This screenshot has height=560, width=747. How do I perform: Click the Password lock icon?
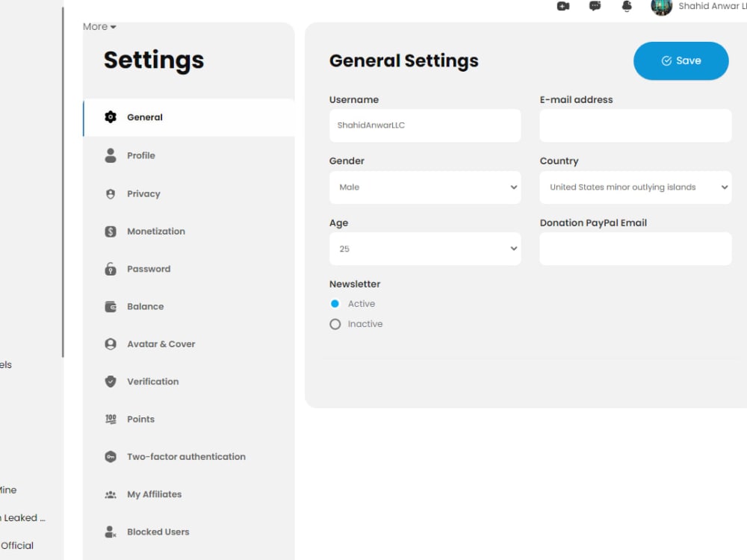click(x=111, y=269)
